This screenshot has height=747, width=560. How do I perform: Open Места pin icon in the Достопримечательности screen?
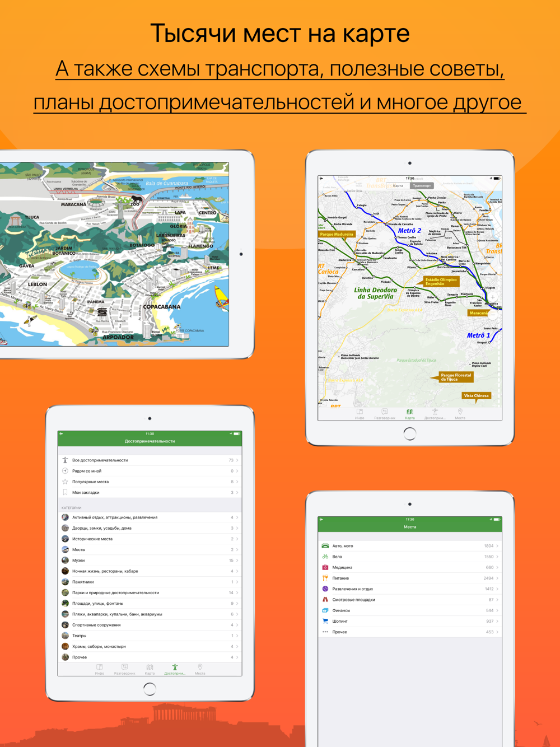[x=200, y=667]
